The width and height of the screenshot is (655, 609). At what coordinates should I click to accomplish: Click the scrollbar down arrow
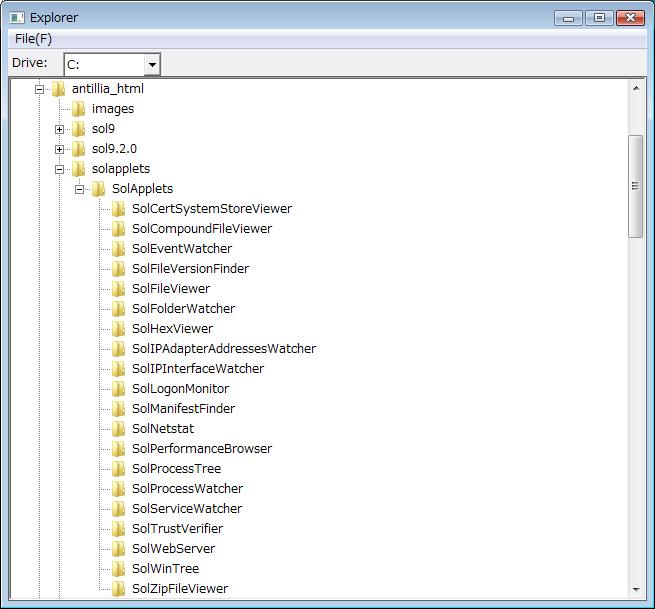(x=636, y=589)
